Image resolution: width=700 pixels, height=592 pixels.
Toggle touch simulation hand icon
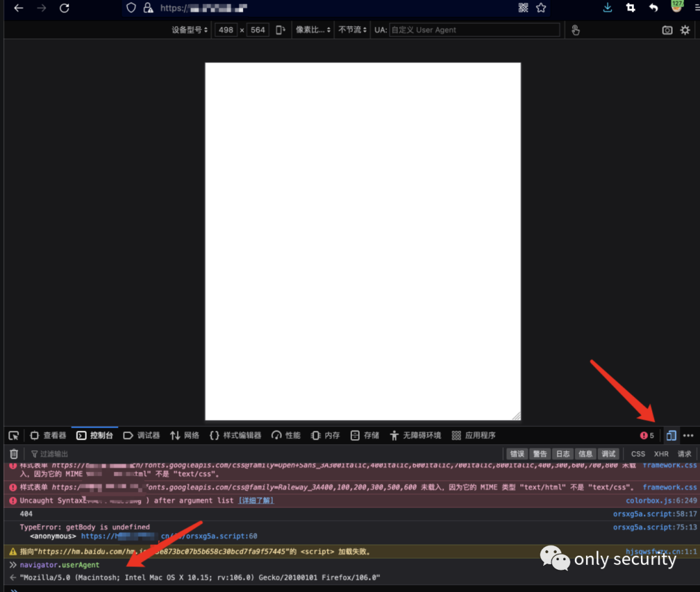click(x=576, y=30)
